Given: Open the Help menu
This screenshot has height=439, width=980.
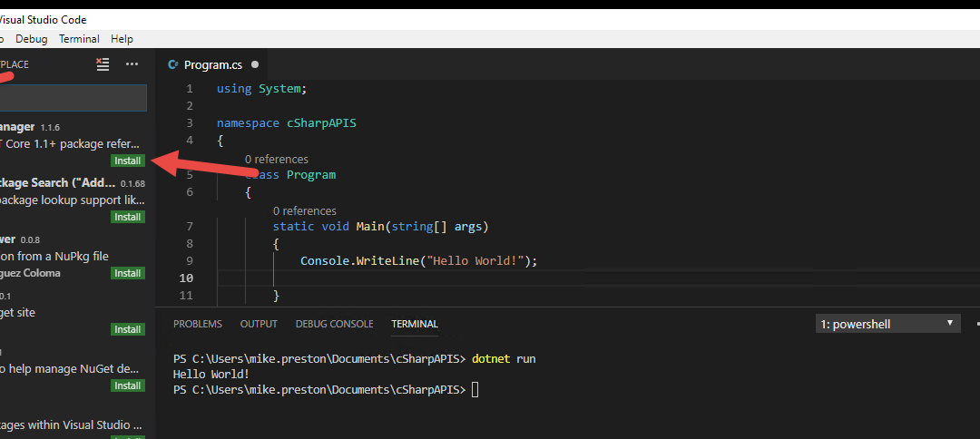Looking at the screenshot, I should click(122, 39).
